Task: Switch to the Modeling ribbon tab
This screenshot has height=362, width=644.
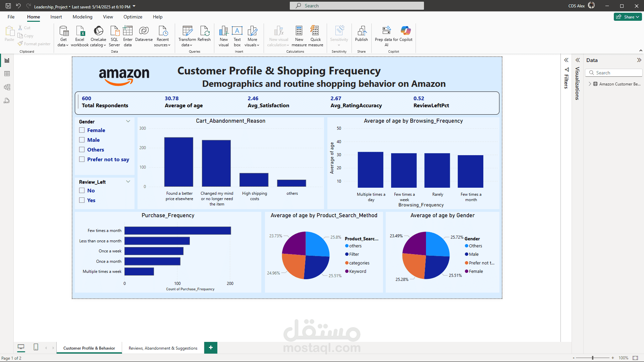Action: click(x=83, y=17)
